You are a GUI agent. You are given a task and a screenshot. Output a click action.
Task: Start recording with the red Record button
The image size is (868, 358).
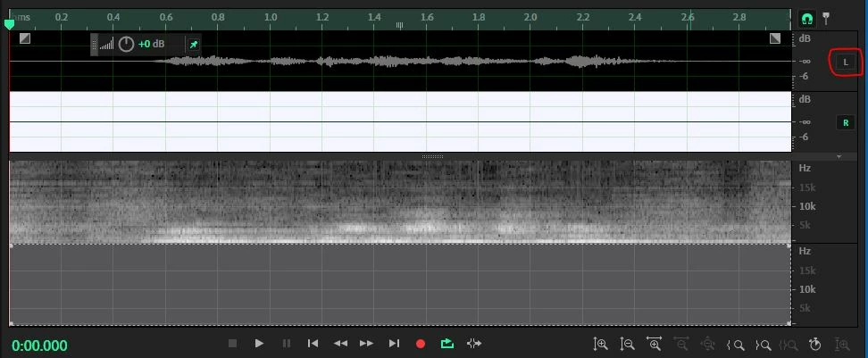pyautogui.click(x=421, y=344)
